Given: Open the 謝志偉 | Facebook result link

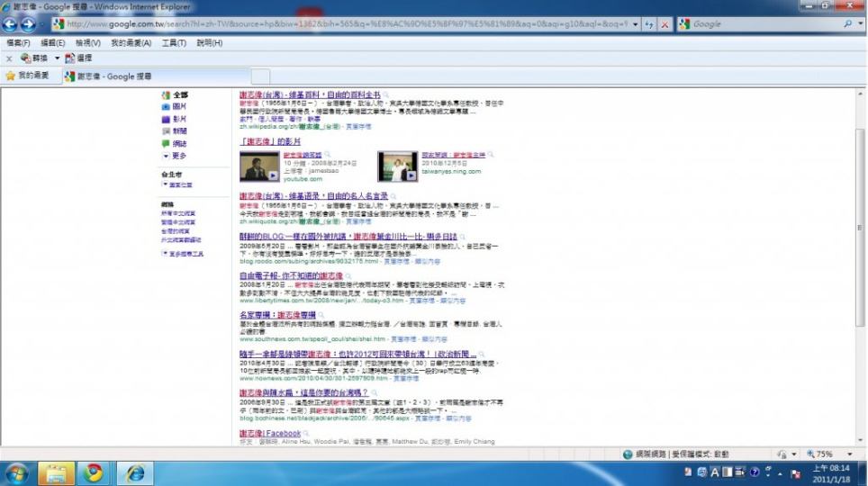Looking at the screenshot, I should (x=270, y=434).
